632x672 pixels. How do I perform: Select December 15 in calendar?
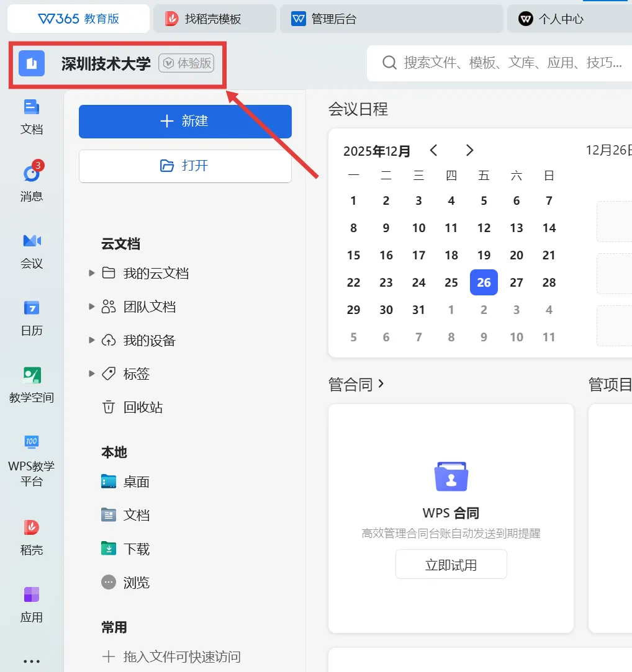point(353,255)
